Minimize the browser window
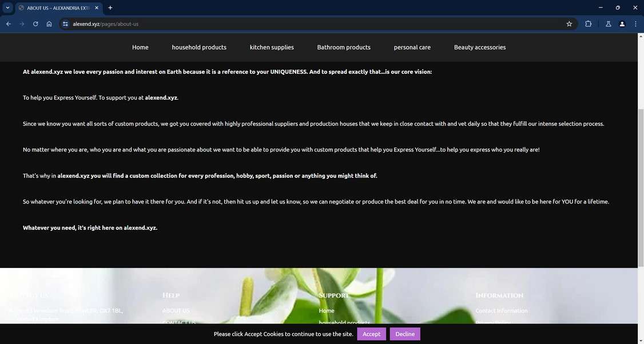The height and width of the screenshot is (344, 644). pos(601,7)
